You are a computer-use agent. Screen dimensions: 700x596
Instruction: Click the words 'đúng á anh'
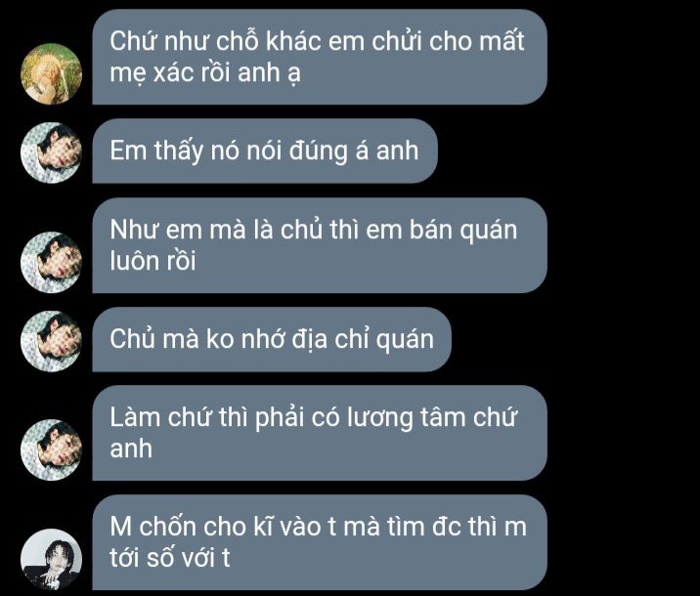coord(354,150)
